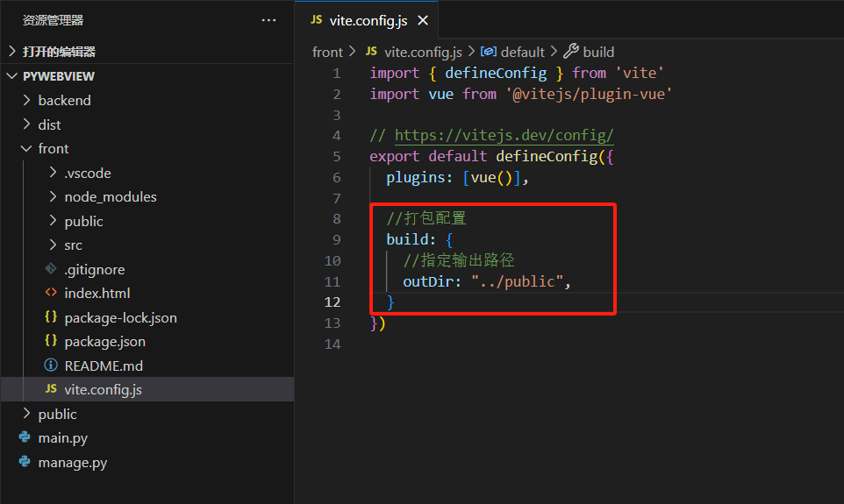Click on 'plugins:' property text
Viewport: 844px width, 504px height.
tap(419, 178)
